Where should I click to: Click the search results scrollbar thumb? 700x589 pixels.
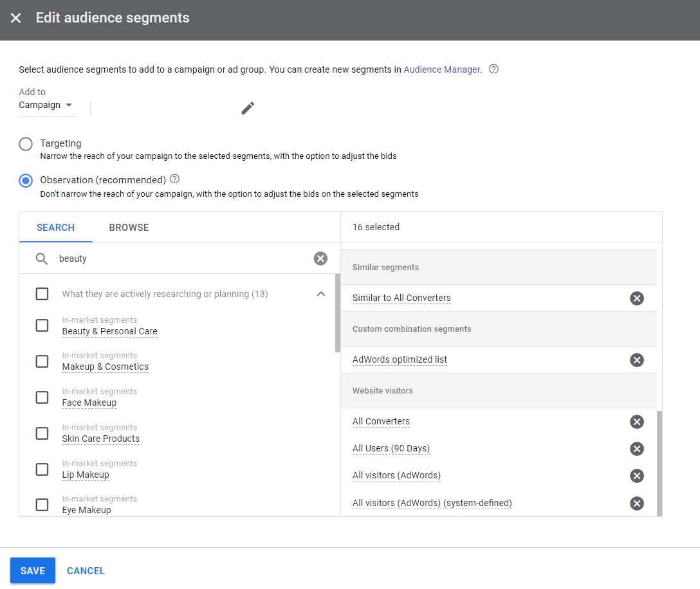[338, 313]
